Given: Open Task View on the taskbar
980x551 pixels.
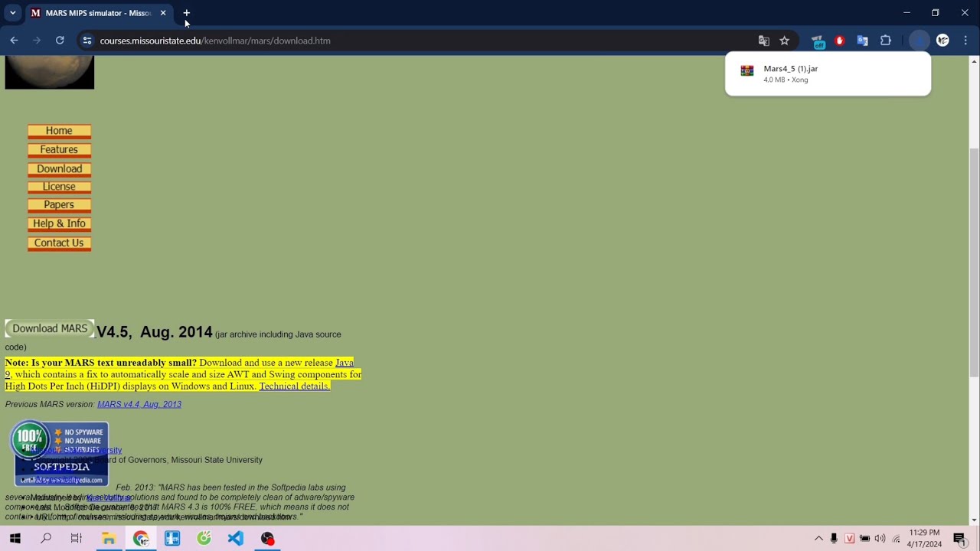Looking at the screenshot, I should pos(77,539).
